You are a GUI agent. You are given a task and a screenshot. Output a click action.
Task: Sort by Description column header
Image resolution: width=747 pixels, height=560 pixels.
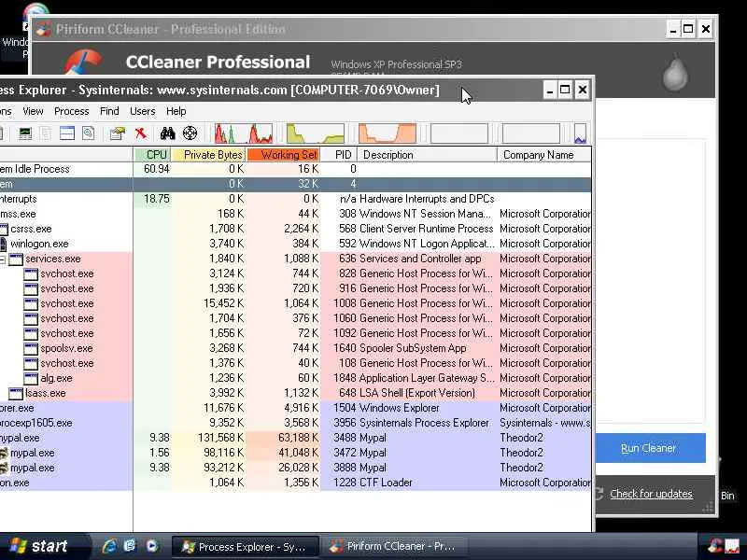coord(427,155)
